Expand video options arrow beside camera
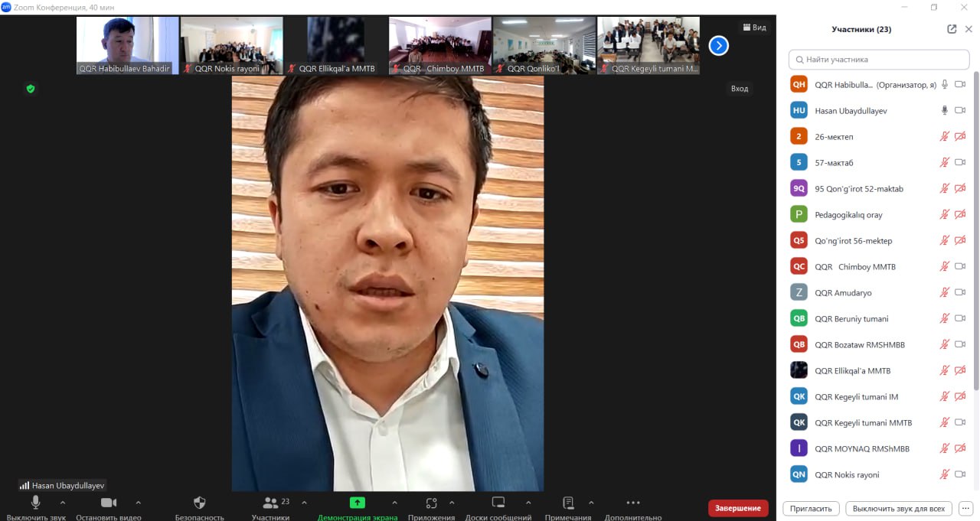Screen dimensions: 980x521 tap(138, 503)
